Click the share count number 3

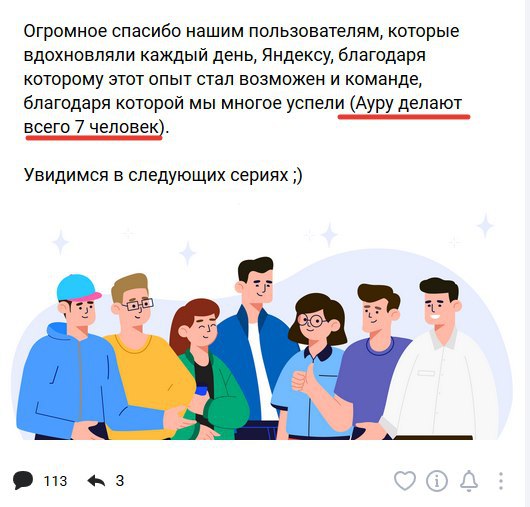coord(120,481)
